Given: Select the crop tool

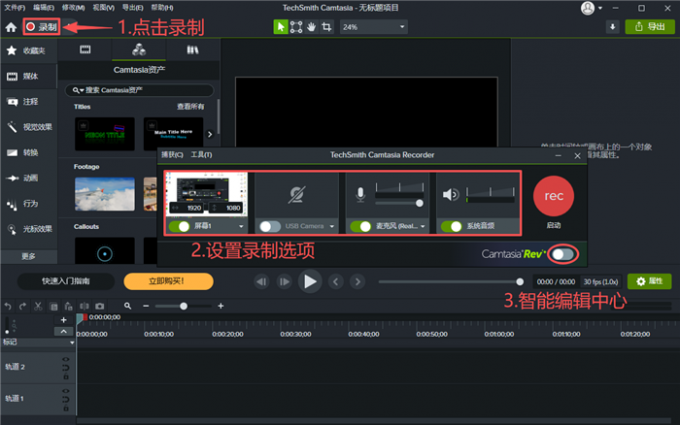Looking at the screenshot, I should (327, 27).
